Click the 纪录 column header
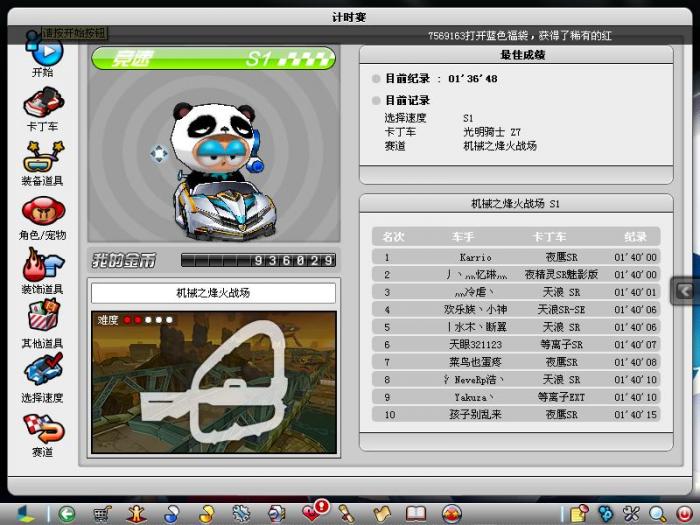This screenshot has height=525, width=700. click(635, 237)
